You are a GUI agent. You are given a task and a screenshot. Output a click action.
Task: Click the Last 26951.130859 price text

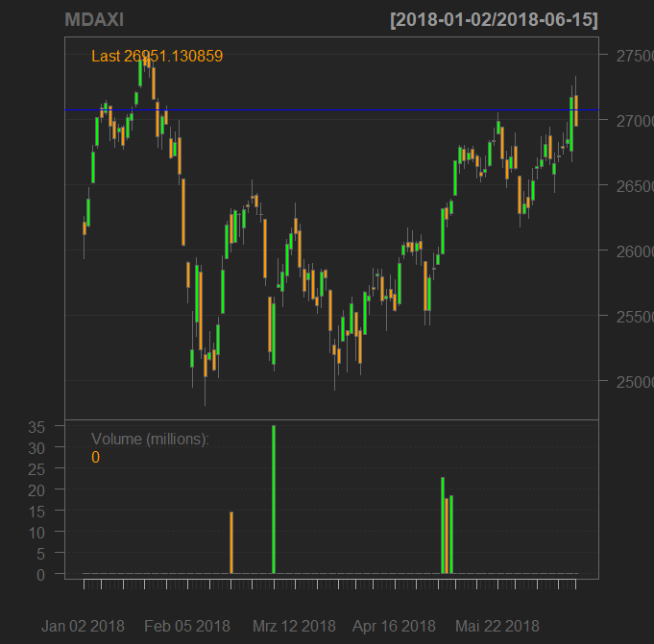pyautogui.click(x=157, y=57)
